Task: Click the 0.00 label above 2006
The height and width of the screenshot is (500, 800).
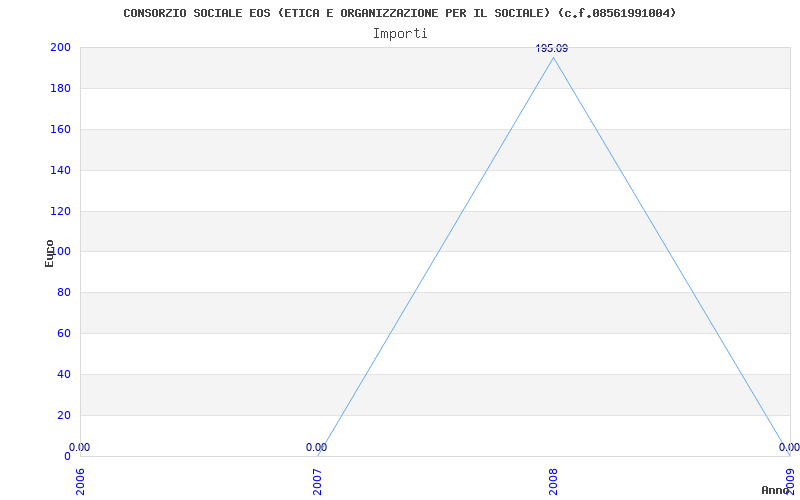Action: point(80,447)
